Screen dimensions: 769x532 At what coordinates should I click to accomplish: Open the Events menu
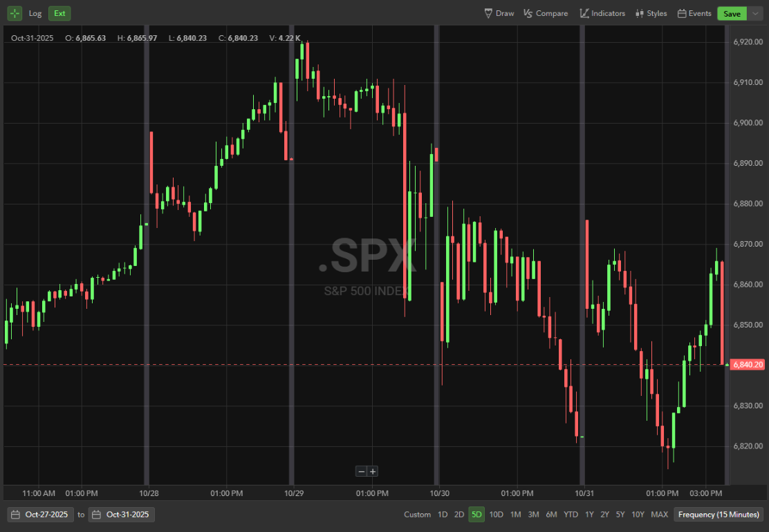[694, 13]
